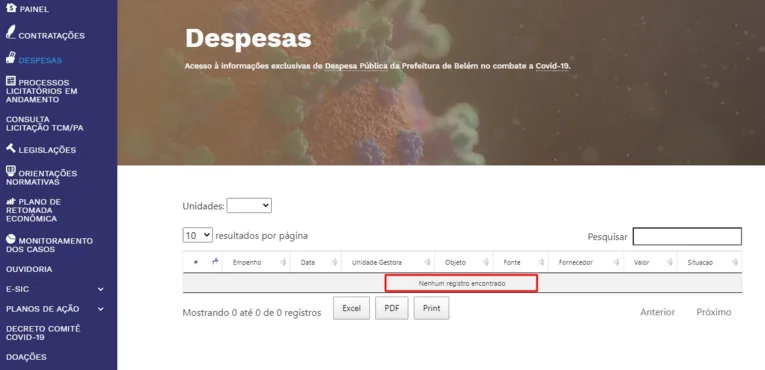Click the Covid-19 link in banner
This screenshot has width=765, height=370.
(x=552, y=66)
